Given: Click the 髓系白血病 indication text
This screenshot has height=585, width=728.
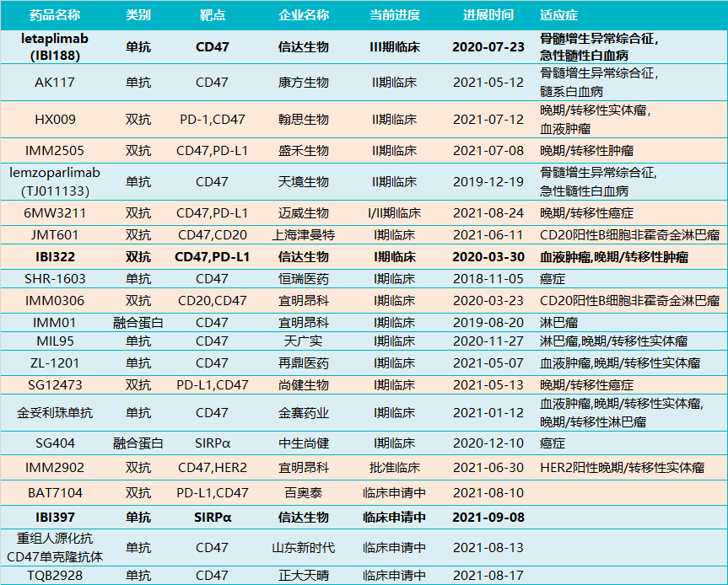Looking at the screenshot, I should tap(571, 91).
